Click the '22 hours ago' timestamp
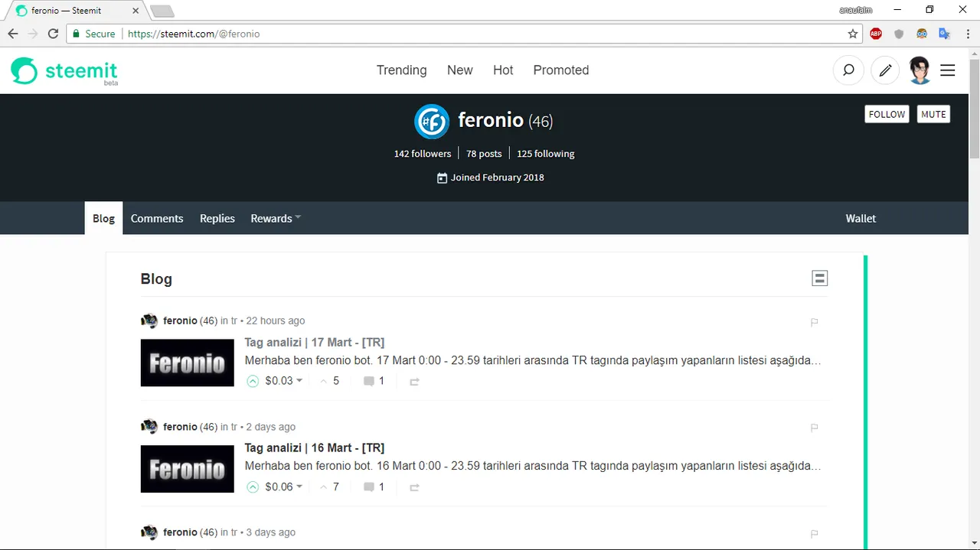Viewport: 980px width, 550px height. (276, 321)
